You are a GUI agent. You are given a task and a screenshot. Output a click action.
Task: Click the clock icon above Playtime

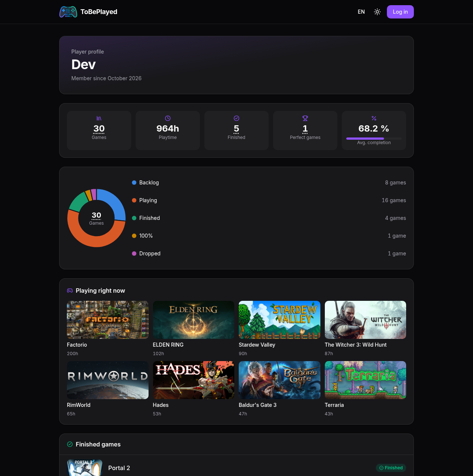[168, 118]
